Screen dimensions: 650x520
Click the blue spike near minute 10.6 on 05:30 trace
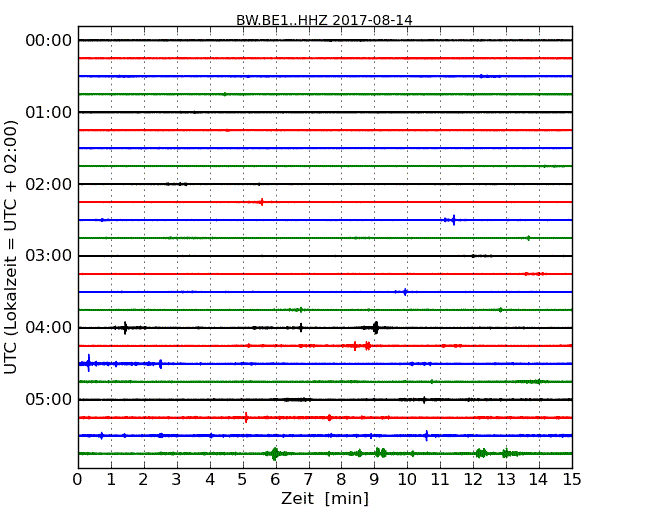tap(427, 435)
